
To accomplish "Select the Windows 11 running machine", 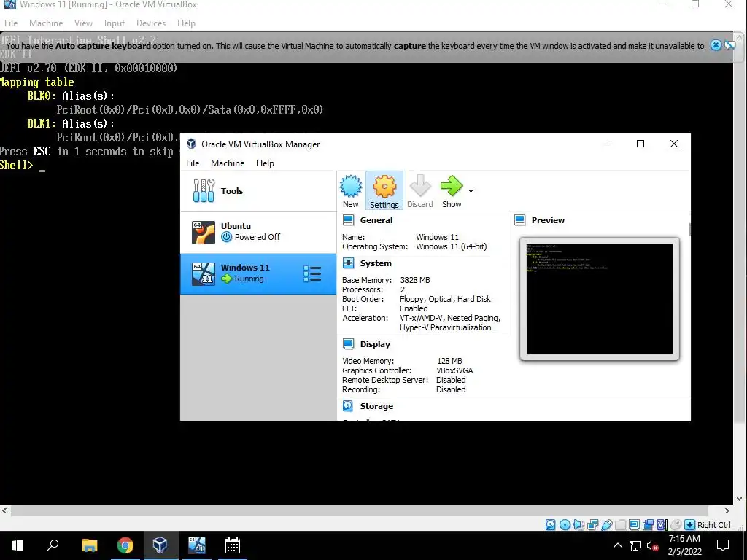I will 258,273.
